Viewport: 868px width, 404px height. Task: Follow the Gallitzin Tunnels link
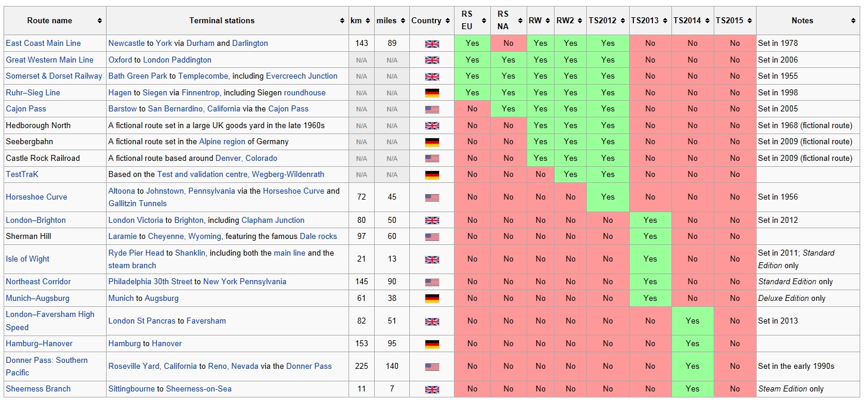(138, 203)
